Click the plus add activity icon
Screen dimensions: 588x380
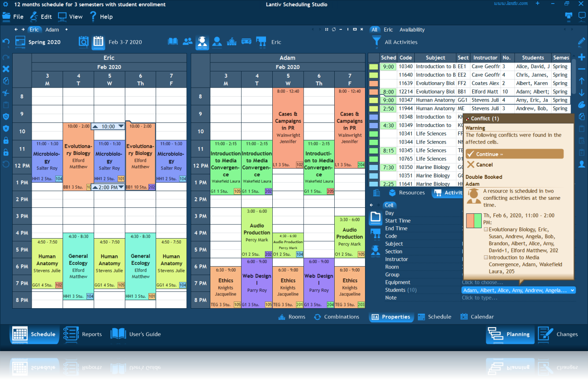(x=582, y=57)
